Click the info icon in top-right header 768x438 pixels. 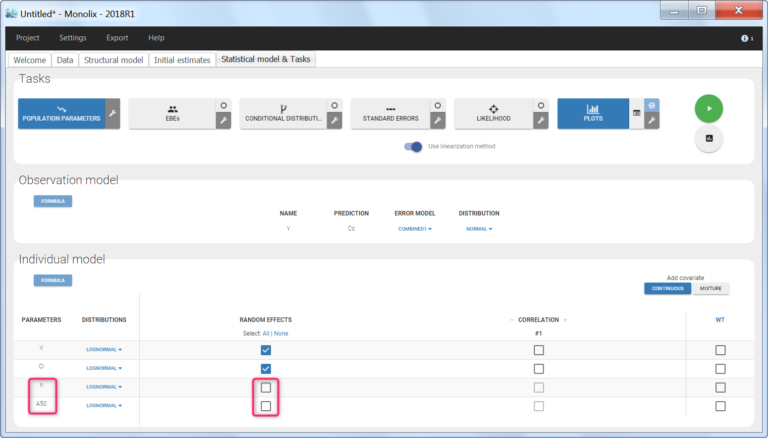click(745, 38)
